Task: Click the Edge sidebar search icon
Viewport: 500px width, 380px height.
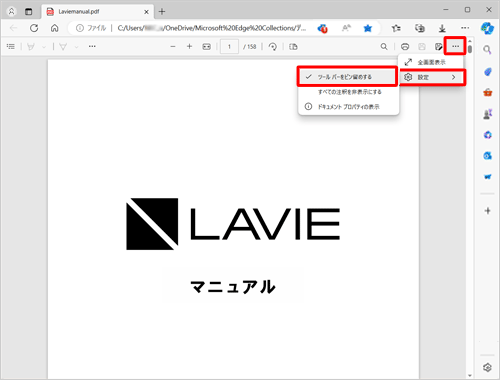Action: coord(487,50)
